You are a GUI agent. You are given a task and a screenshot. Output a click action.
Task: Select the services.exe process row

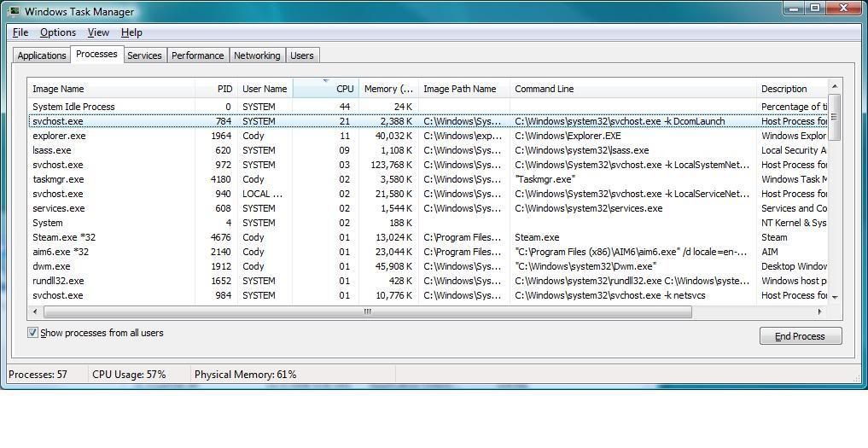pos(428,208)
